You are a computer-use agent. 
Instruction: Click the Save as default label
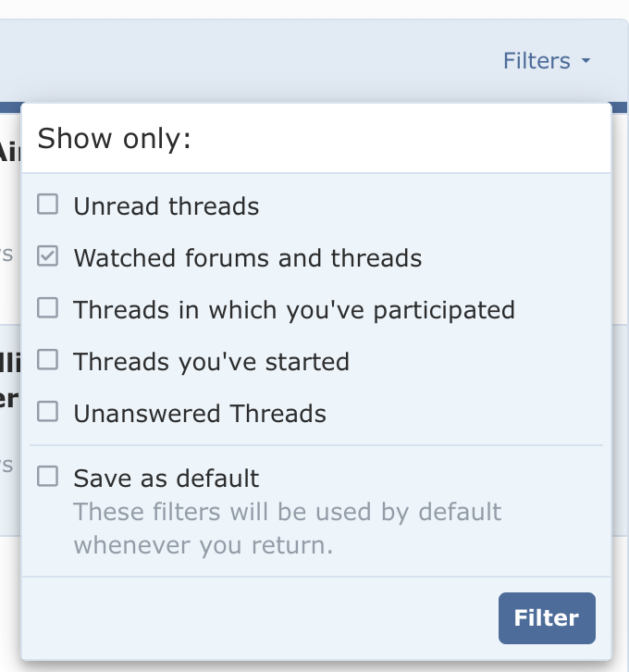[x=166, y=479]
